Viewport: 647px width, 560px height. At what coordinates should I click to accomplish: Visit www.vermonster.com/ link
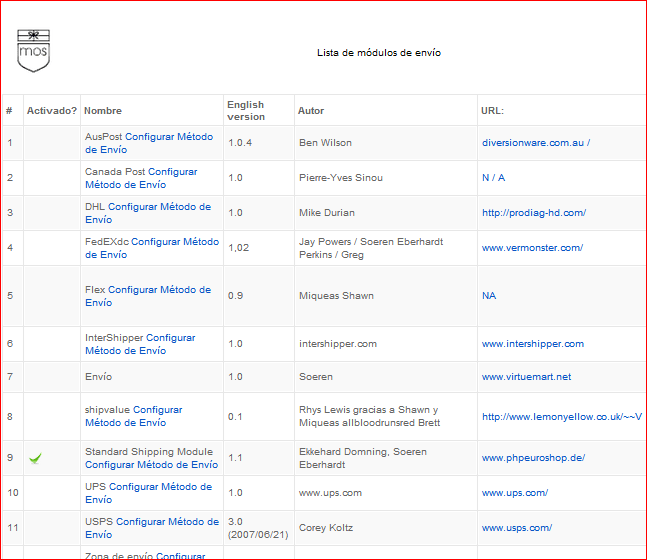pyautogui.click(x=532, y=248)
